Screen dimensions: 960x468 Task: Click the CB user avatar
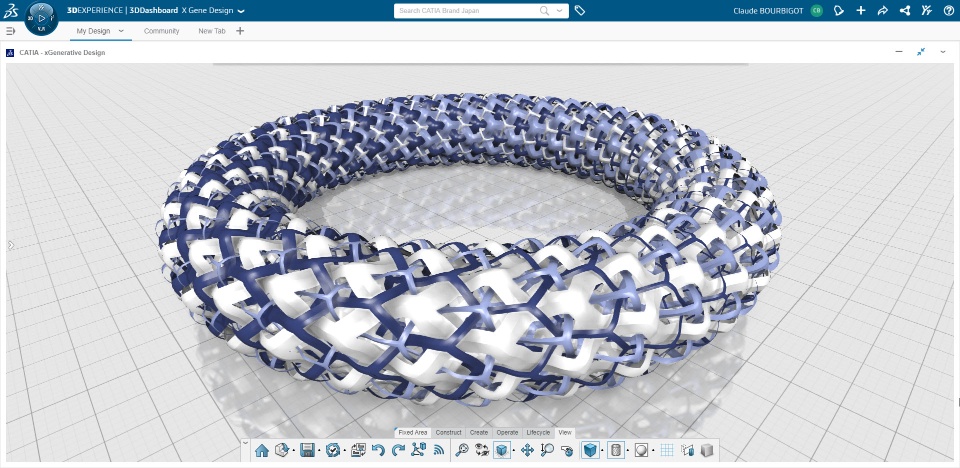(x=816, y=11)
